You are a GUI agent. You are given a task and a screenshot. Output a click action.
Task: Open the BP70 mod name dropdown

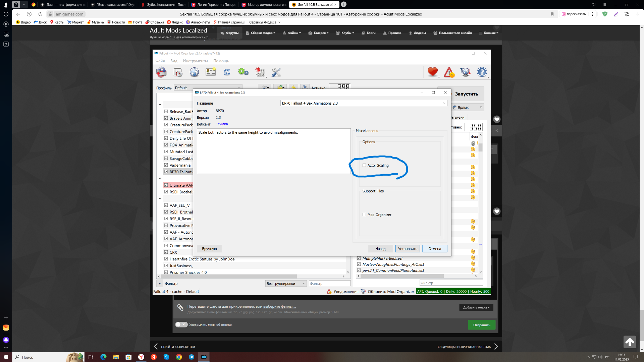(x=444, y=103)
